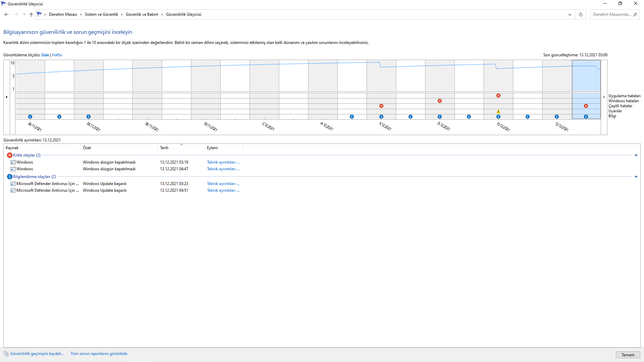Navigate to Sistem ve Güvenlik breadcrumb
Screen dimensions: 644x362
click(101, 14)
